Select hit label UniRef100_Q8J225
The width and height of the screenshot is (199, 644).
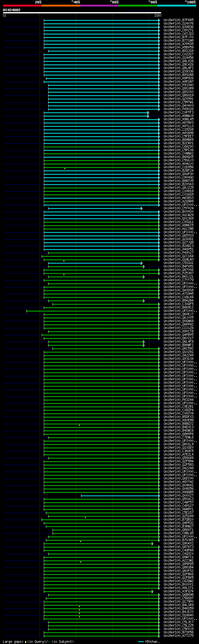tap(178, 188)
